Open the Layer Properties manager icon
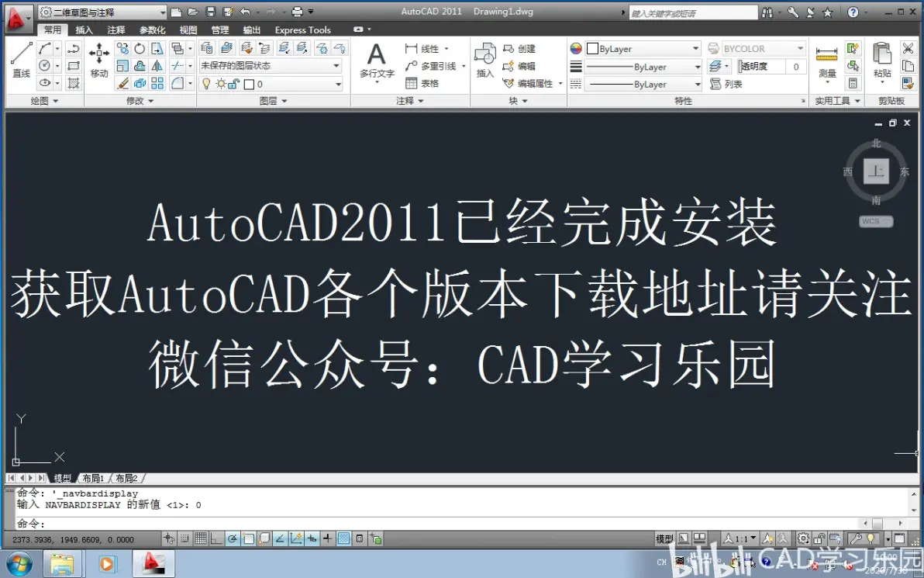The image size is (924, 578). point(207,48)
